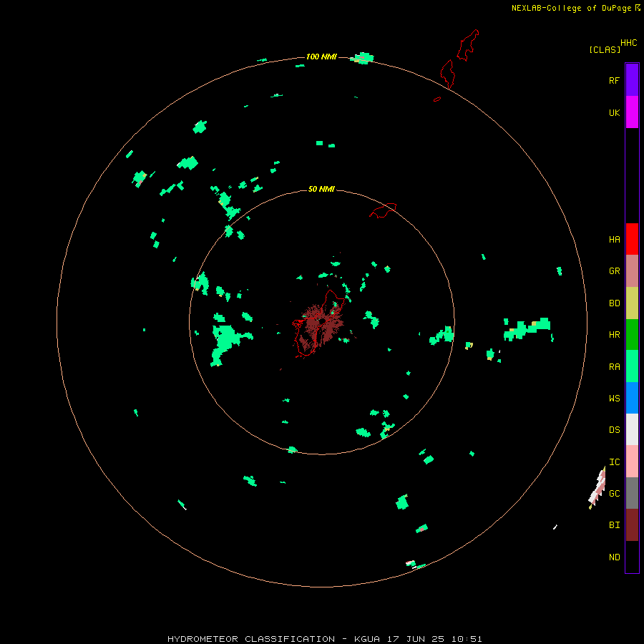This screenshot has height=644, width=644.
Task: Click the 'WS' legend label
Action: coord(614,399)
